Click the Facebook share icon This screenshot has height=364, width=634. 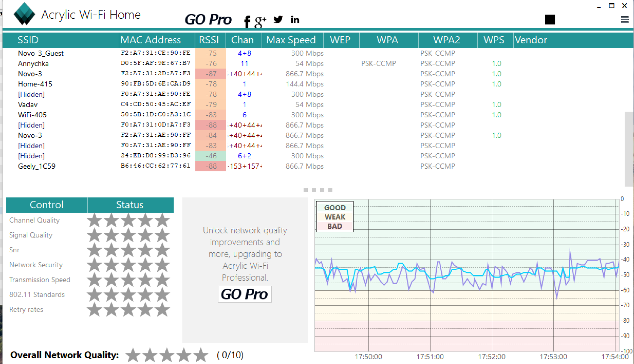coord(247,21)
